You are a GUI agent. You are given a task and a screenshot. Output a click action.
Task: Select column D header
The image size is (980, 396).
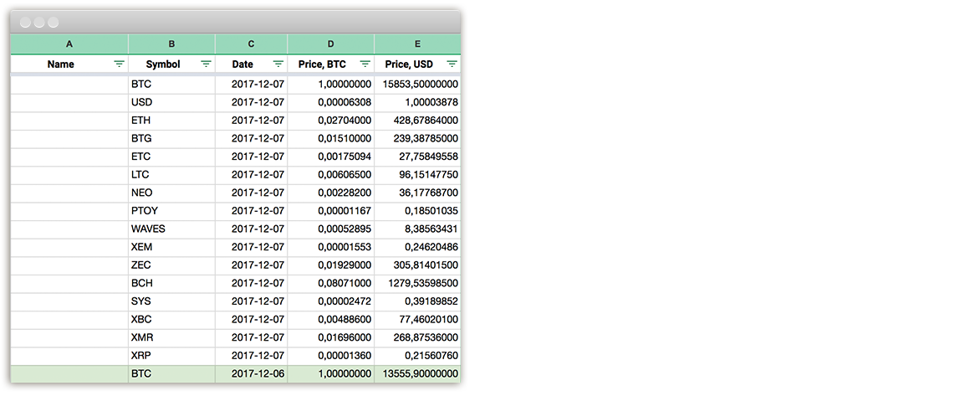point(330,44)
